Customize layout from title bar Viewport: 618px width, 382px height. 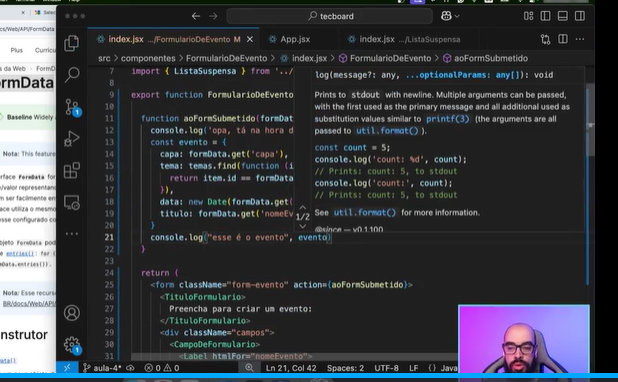[x=528, y=16]
